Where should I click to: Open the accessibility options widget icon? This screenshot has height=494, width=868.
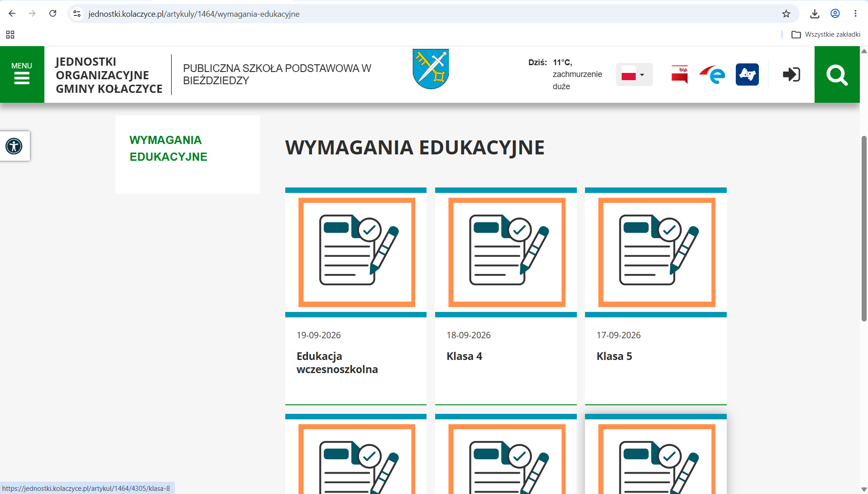click(x=14, y=146)
